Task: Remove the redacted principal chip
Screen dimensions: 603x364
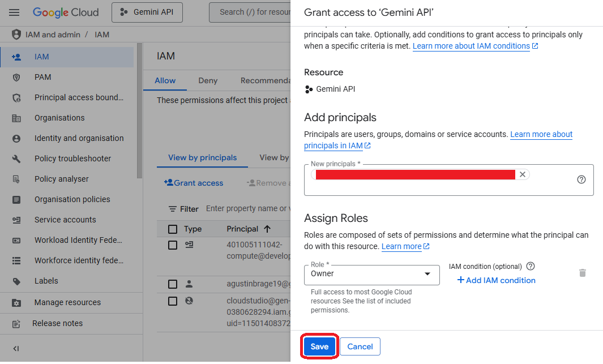Action: click(523, 174)
